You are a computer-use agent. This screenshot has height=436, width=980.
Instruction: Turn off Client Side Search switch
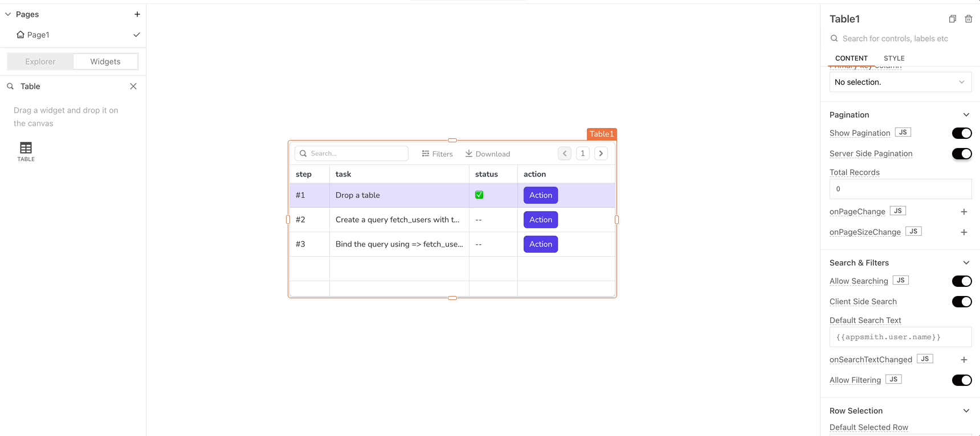(962, 302)
